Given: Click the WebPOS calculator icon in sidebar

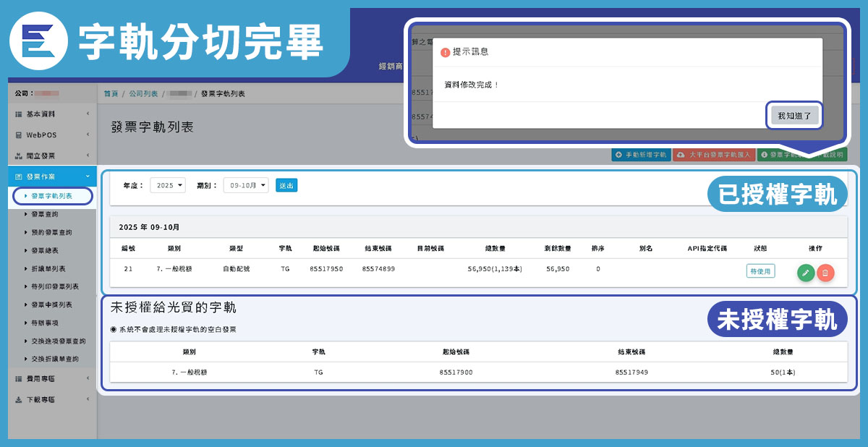Looking at the screenshot, I should tap(19, 135).
